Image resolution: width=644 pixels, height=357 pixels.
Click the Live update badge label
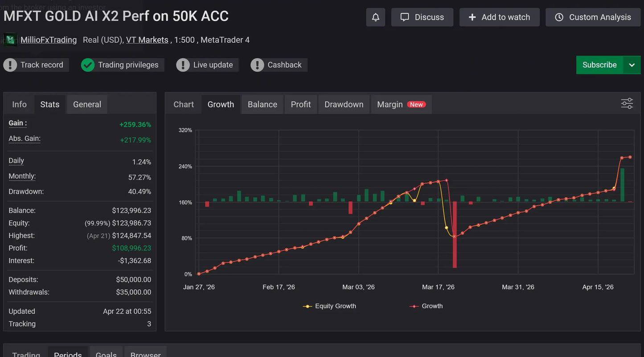tap(213, 65)
